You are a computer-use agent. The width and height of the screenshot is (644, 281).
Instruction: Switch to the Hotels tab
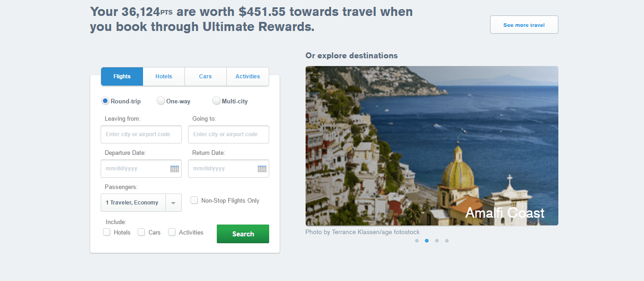(164, 76)
